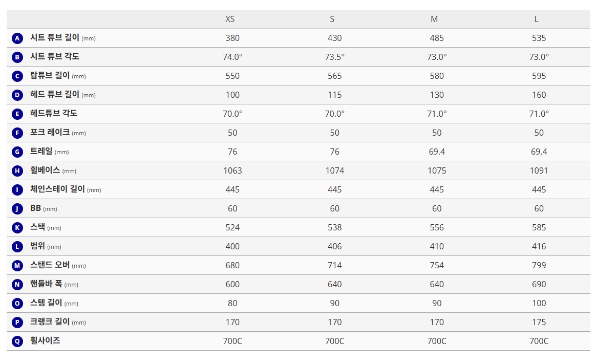596x364 pixels.
Task: Select the 크랭크 길이 row label
Action: click(50, 322)
